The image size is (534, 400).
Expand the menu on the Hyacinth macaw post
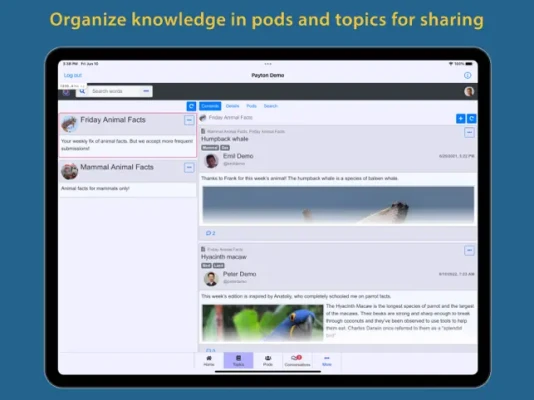tap(469, 251)
